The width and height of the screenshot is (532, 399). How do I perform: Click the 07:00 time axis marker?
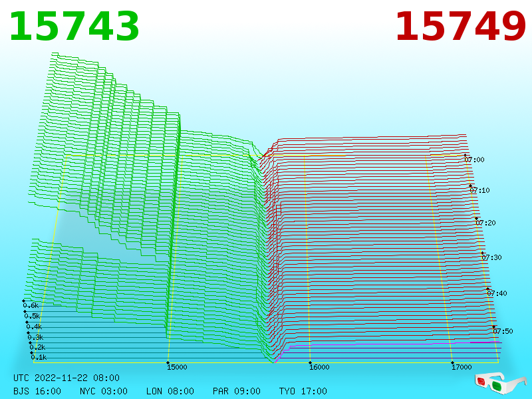click(x=474, y=160)
